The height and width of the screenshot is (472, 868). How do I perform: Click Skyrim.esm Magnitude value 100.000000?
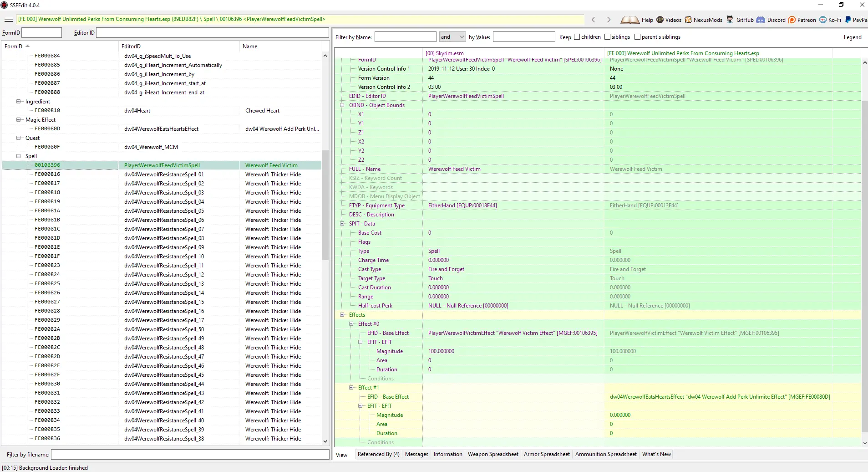(441, 351)
